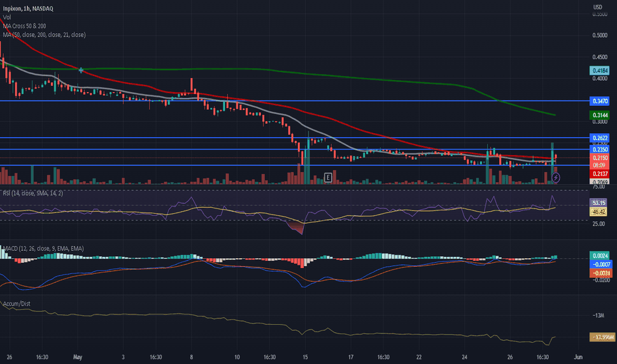Click the dark red 0.2137 value tag
The height and width of the screenshot is (364, 617).
tap(599, 173)
